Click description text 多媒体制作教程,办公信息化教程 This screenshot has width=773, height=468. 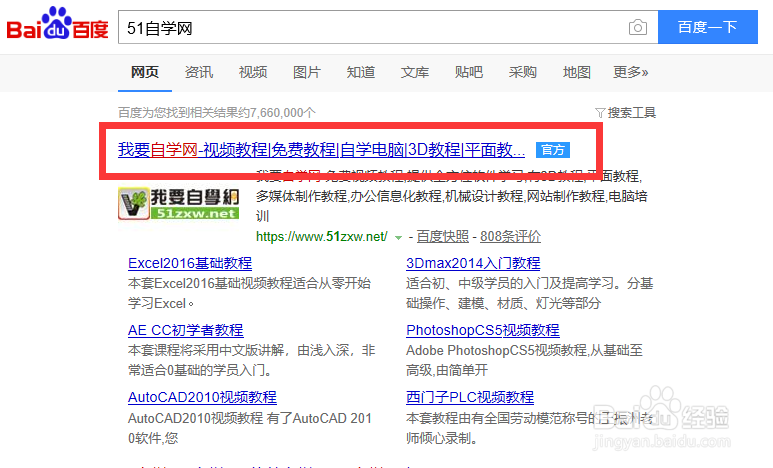[349, 196]
